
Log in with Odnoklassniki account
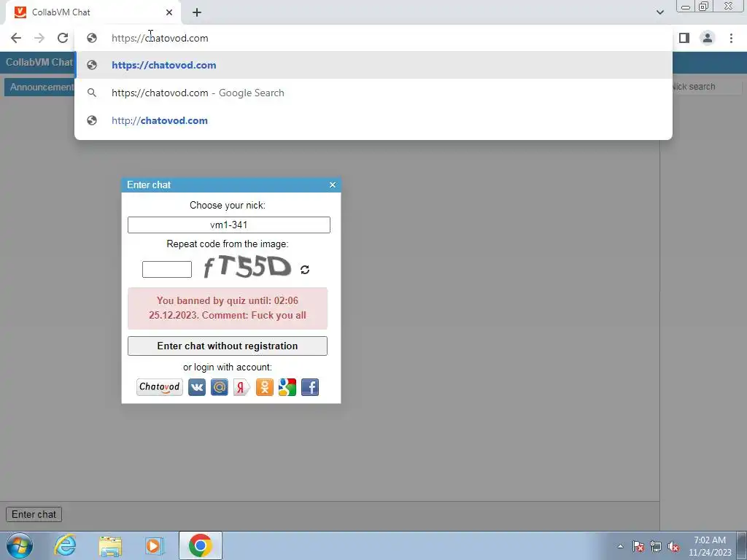(x=264, y=387)
